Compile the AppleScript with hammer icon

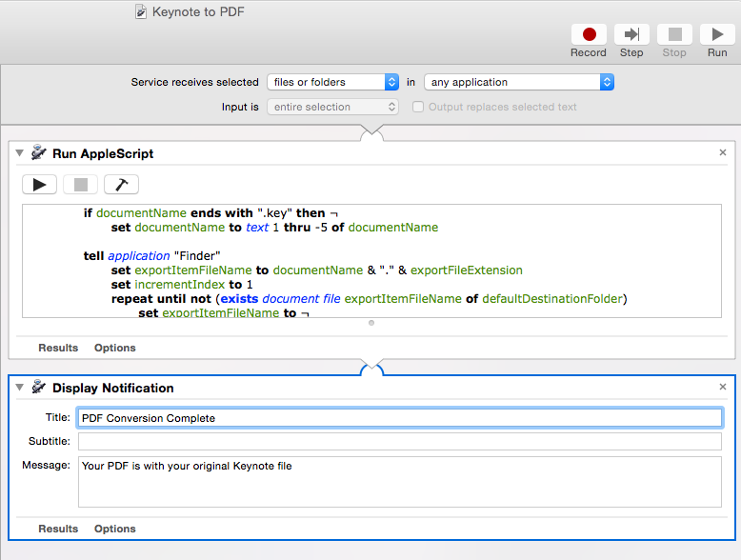(x=122, y=185)
